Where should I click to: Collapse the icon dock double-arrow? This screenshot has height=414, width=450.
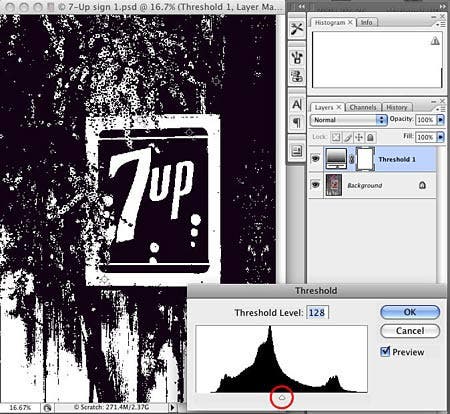(301, 6)
